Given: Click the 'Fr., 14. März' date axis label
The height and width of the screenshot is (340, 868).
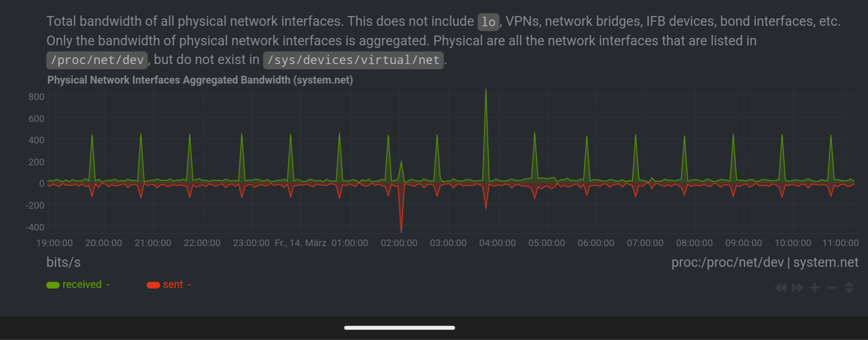Looking at the screenshot, I should click(300, 243).
